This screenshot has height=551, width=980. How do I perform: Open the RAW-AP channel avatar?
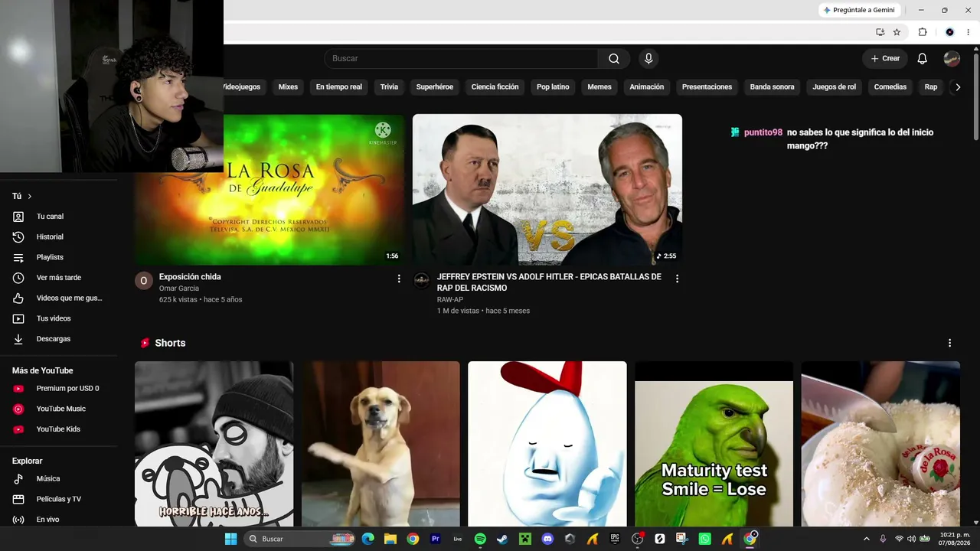[422, 280]
